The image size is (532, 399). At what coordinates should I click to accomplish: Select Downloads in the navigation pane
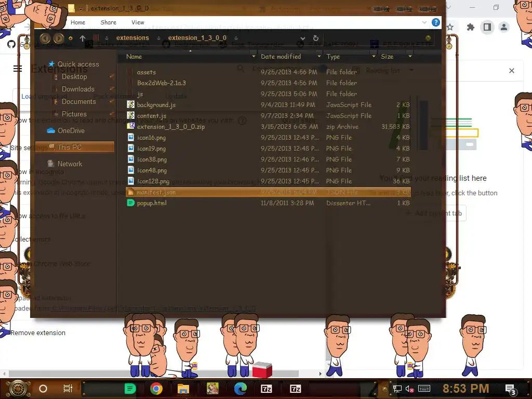[x=78, y=89]
